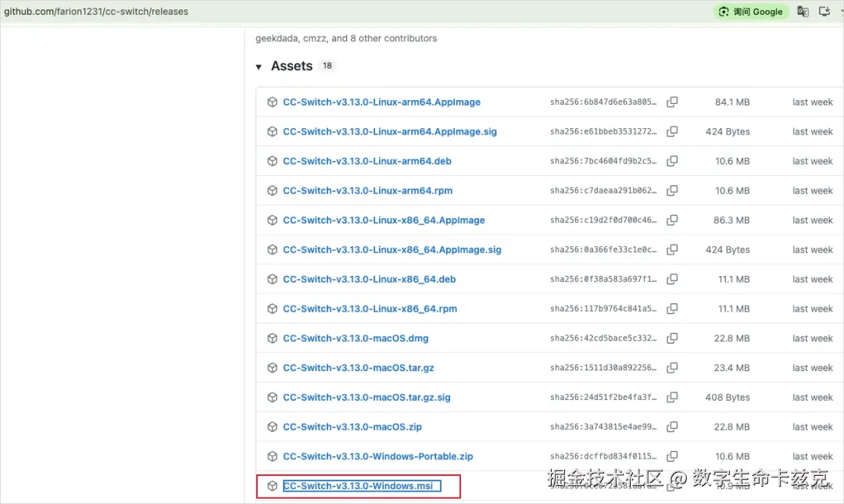844x504 pixels.
Task: Download CC-Switch-v3.13.0-Linux-arm64.AppImage.sig file
Action: pyautogui.click(x=390, y=131)
